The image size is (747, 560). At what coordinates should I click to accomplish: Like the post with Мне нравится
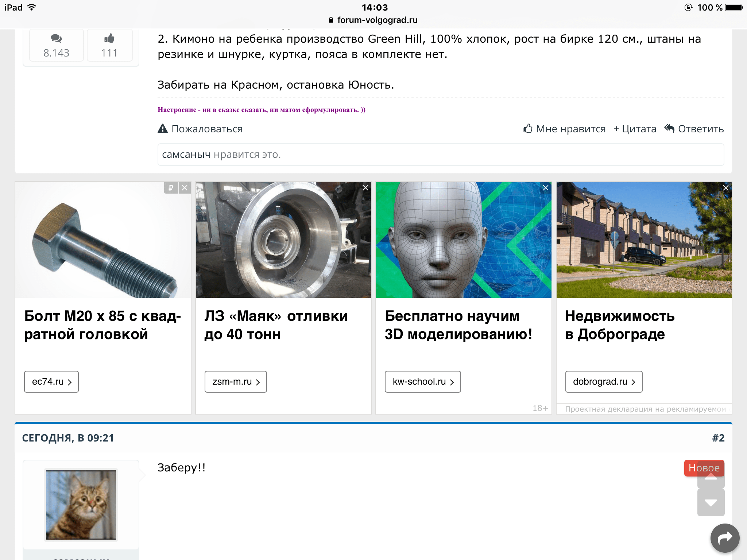pos(564,129)
